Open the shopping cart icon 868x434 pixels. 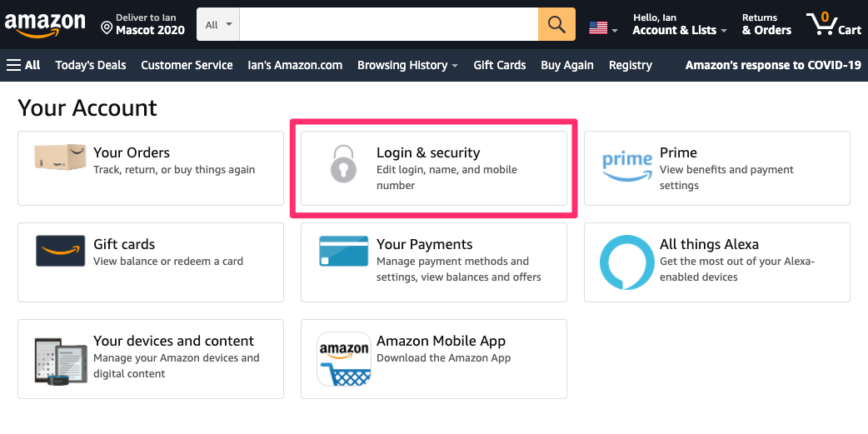tap(833, 24)
